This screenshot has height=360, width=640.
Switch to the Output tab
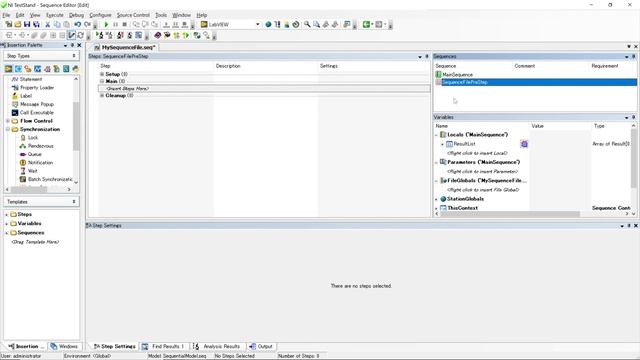pyautogui.click(x=261, y=346)
